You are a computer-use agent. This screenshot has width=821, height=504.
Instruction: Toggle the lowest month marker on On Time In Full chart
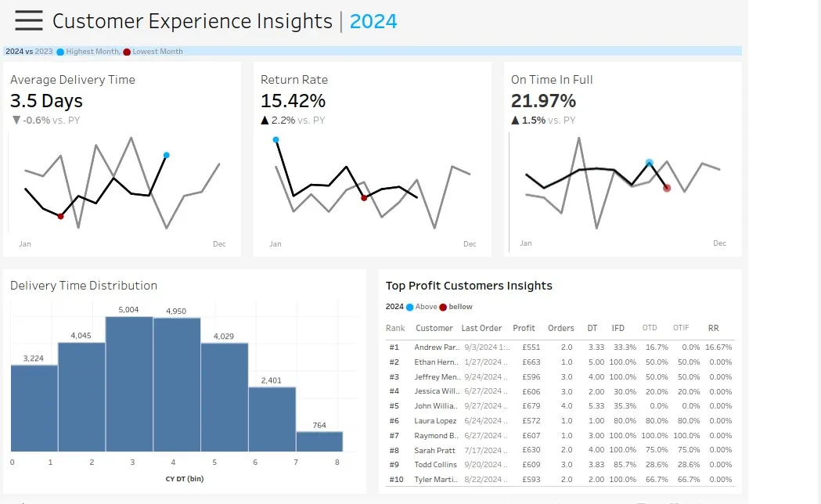tap(667, 188)
